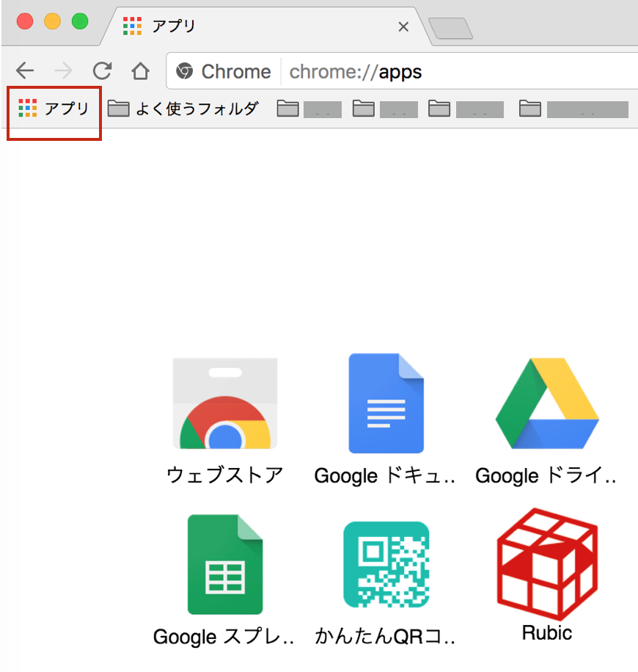
Task: Launch Google ドキュメント
Action: 385,403
